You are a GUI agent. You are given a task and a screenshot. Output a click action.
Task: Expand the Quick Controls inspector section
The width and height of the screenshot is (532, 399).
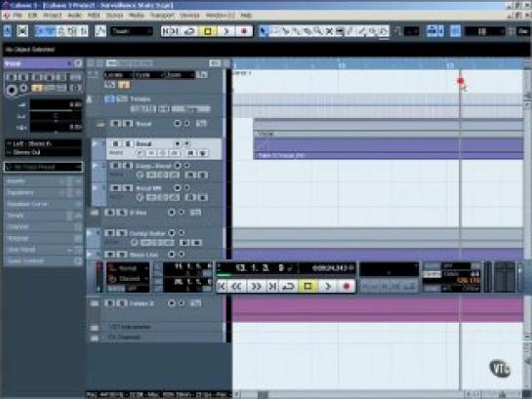pyautogui.click(x=43, y=261)
